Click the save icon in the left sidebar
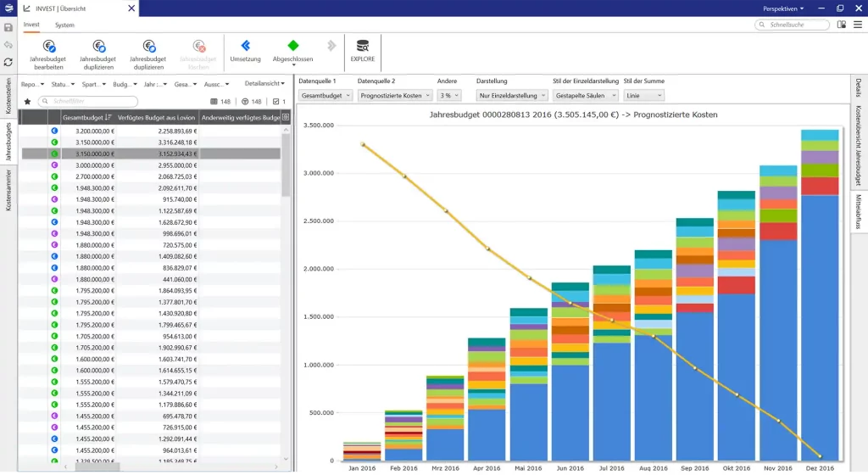The height and width of the screenshot is (475, 868). point(8,27)
